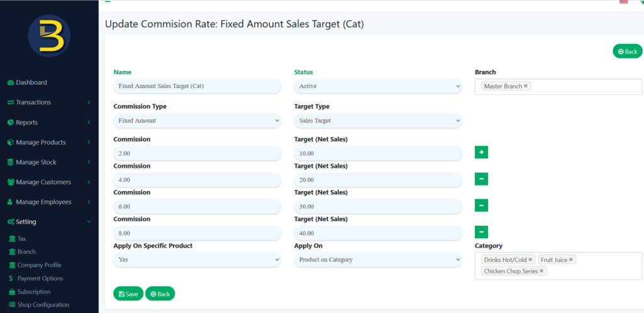Image resolution: width=644 pixels, height=313 pixels.
Task: Remove the 40.00 target row with minus icon
Action: coord(481,232)
